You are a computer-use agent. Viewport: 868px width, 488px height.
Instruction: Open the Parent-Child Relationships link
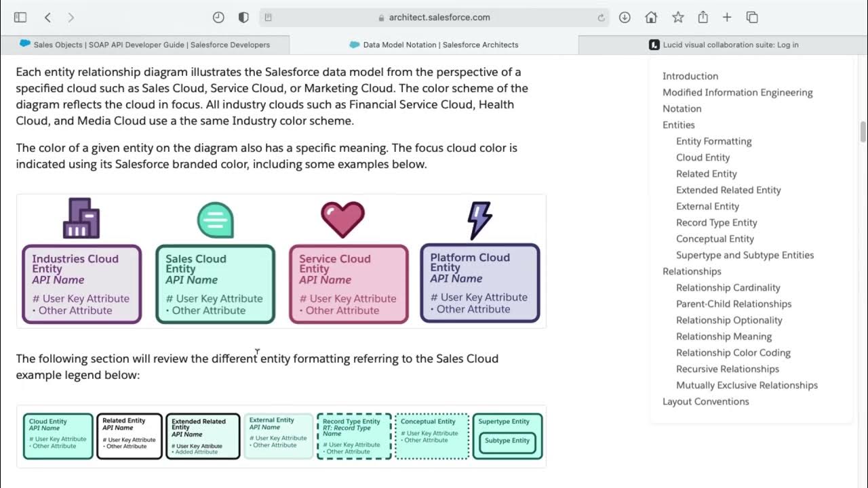[734, 304]
